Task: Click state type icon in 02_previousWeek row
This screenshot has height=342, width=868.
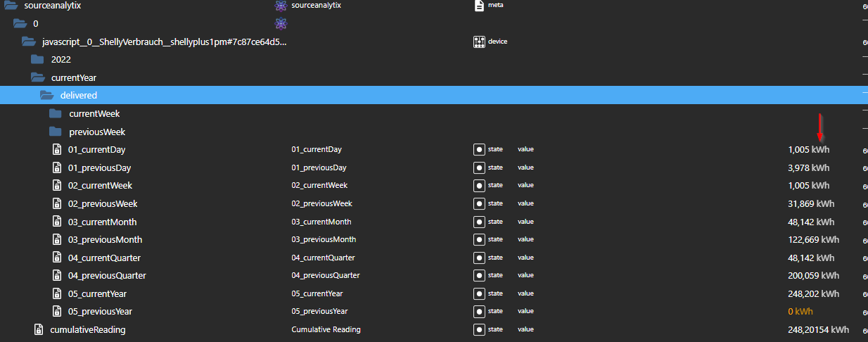Action: 479,203
